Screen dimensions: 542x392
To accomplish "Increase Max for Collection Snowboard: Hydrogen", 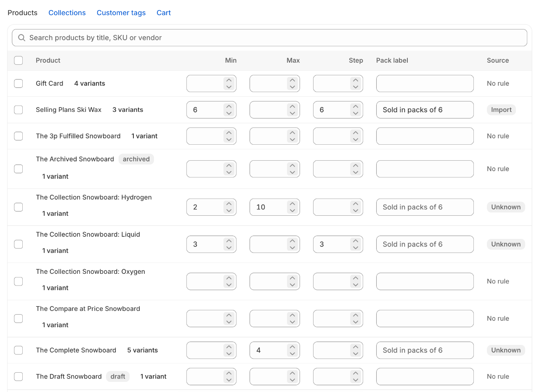I will tap(292, 204).
